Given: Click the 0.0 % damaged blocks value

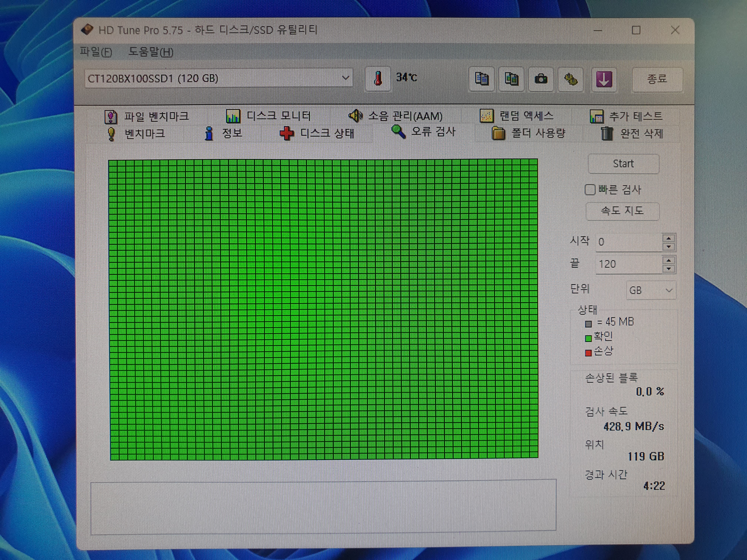Looking at the screenshot, I should [x=650, y=391].
